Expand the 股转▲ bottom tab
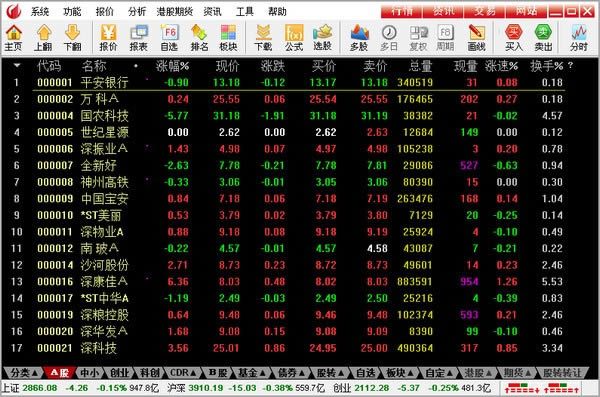 click(x=330, y=372)
